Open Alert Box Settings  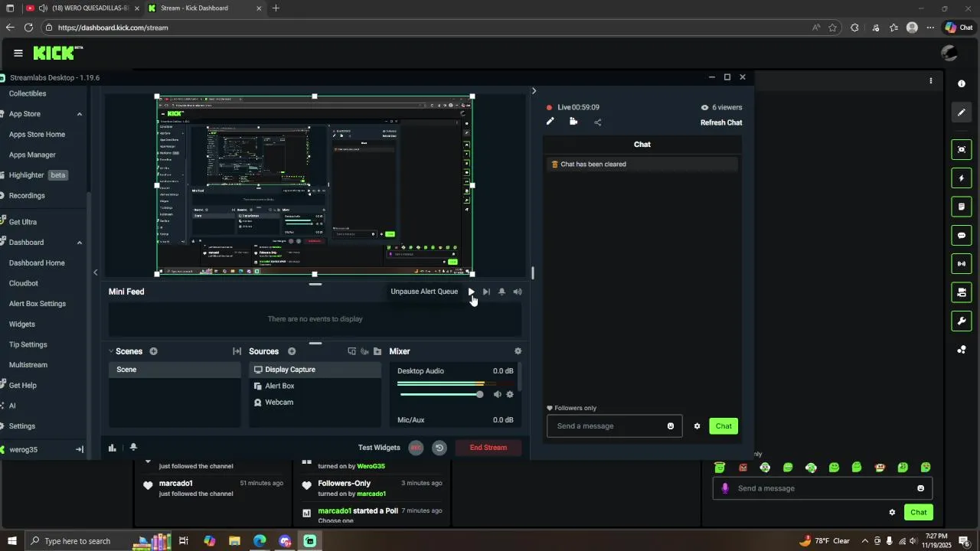pyautogui.click(x=38, y=304)
